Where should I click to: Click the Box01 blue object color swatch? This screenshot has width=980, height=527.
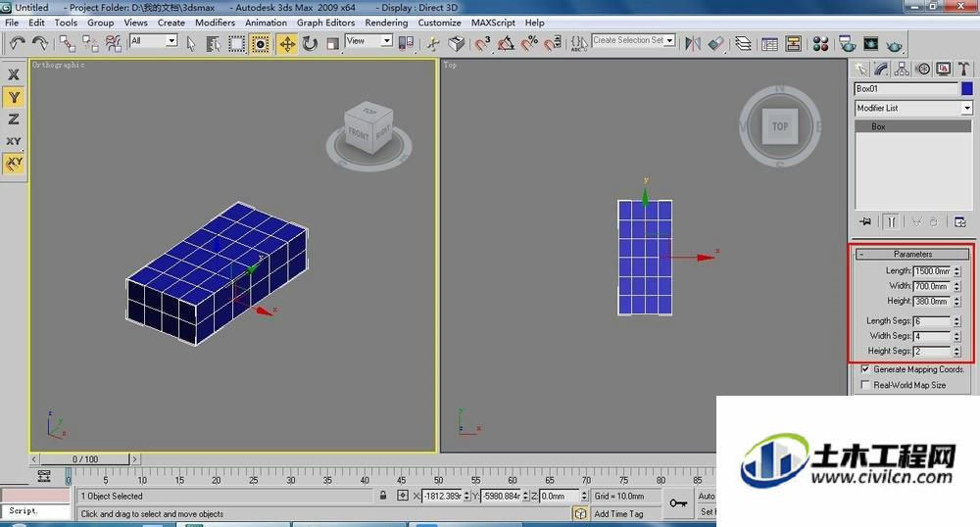(x=967, y=89)
